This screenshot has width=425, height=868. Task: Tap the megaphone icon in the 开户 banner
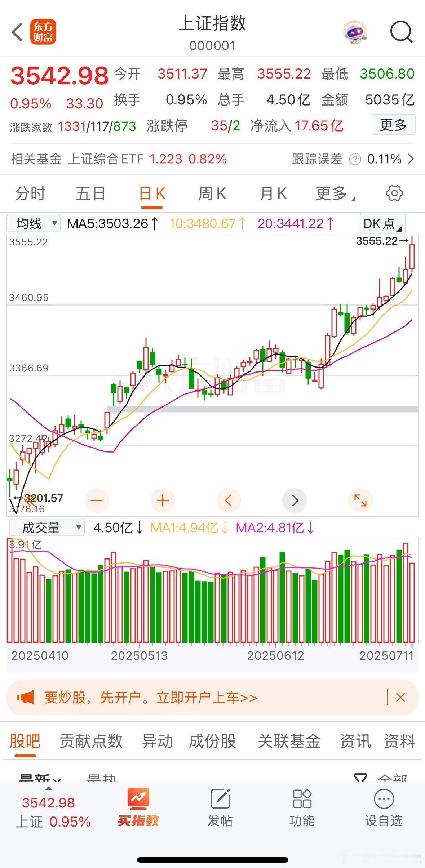click(x=25, y=698)
